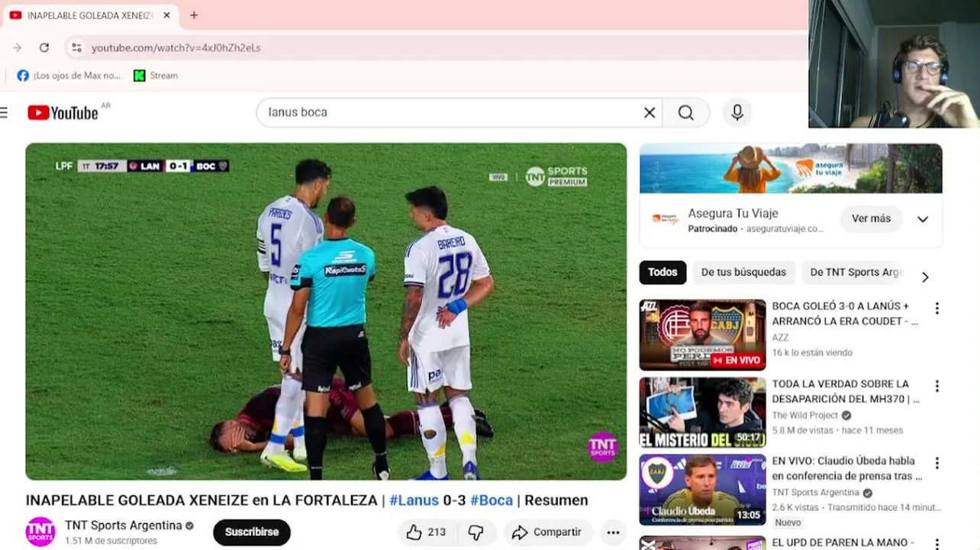The width and height of the screenshot is (980, 550).
Task: Click the browser address bar URL
Action: click(x=176, y=47)
